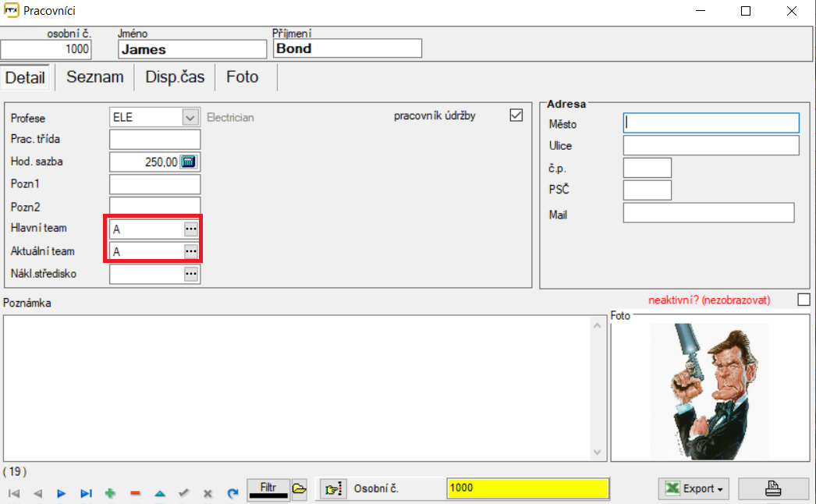816x504 pixels.
Task: Enable neaktivní? (nezobrazovat) checkbox
Action: tap(804, 300)
